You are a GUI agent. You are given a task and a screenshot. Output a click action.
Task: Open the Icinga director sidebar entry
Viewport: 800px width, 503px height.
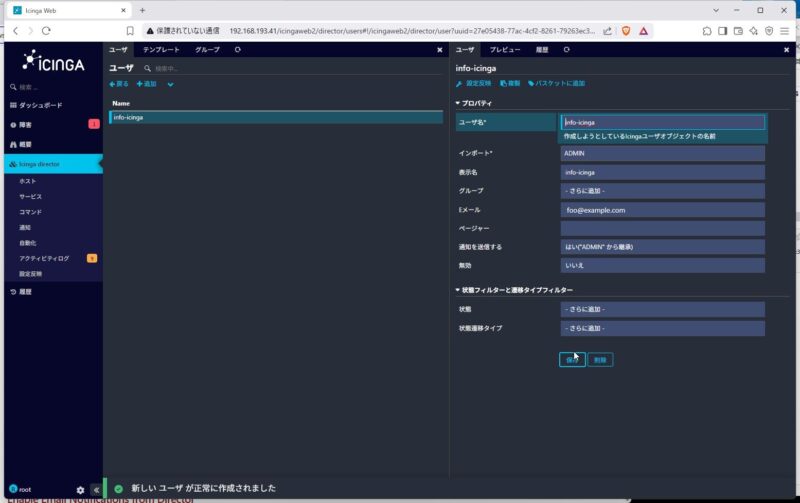(53, 164)
